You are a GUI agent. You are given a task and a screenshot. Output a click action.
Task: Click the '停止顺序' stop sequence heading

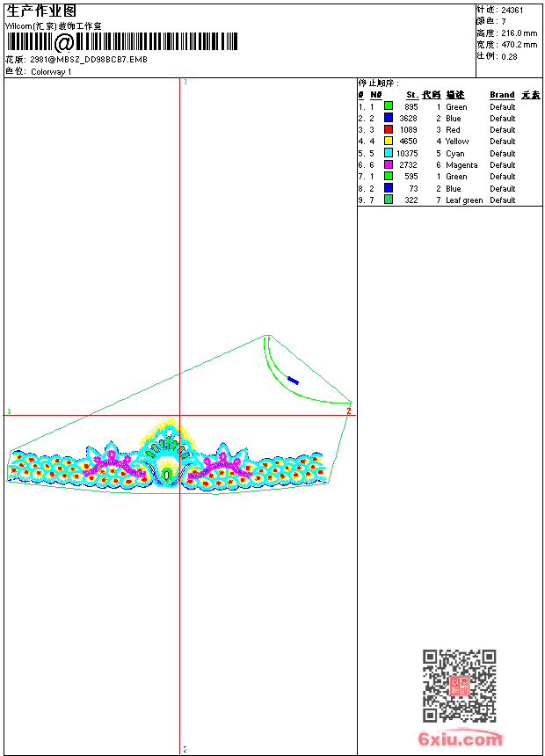[379, 84]
